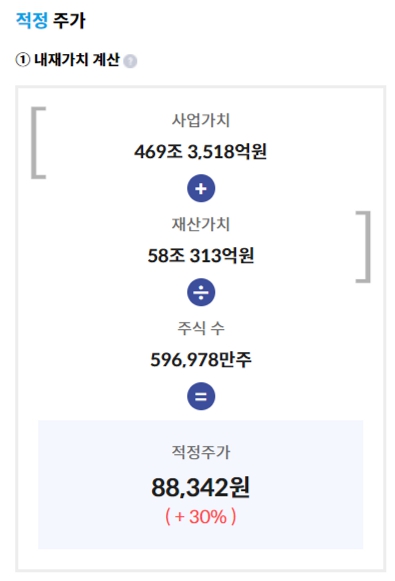Click the 재산가치 label

point(201,224)
